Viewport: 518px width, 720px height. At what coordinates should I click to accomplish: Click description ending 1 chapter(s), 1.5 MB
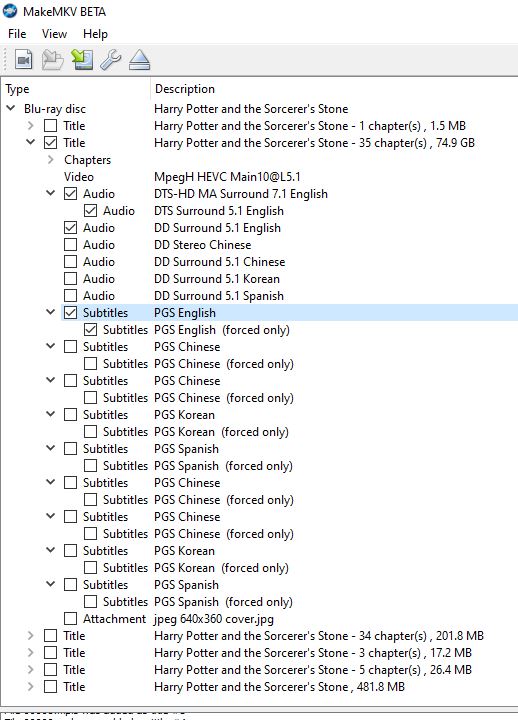[310, 126]
